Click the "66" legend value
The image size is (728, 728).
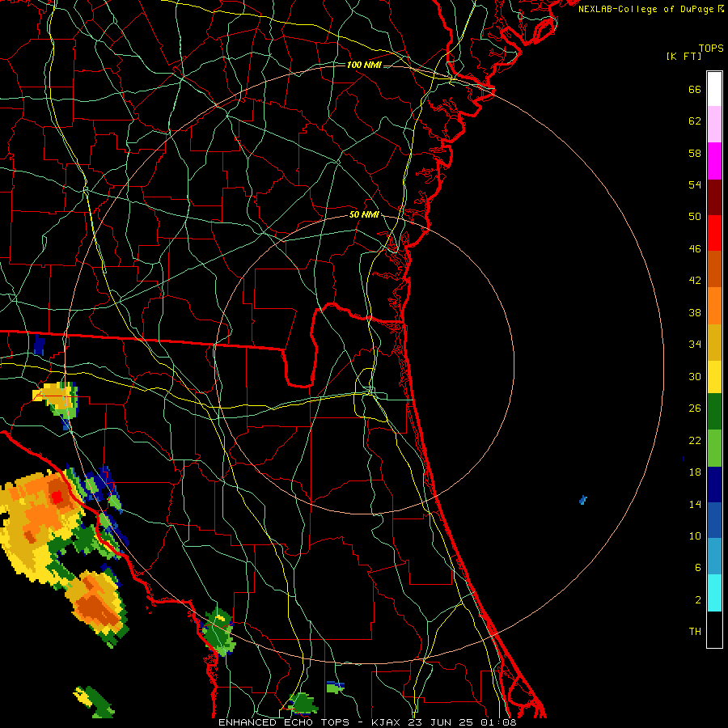695,90
